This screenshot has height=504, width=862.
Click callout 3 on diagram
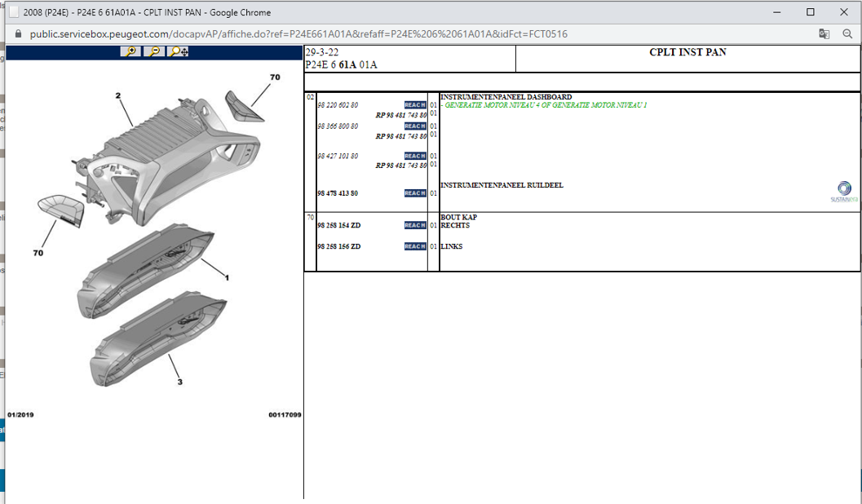179,382
